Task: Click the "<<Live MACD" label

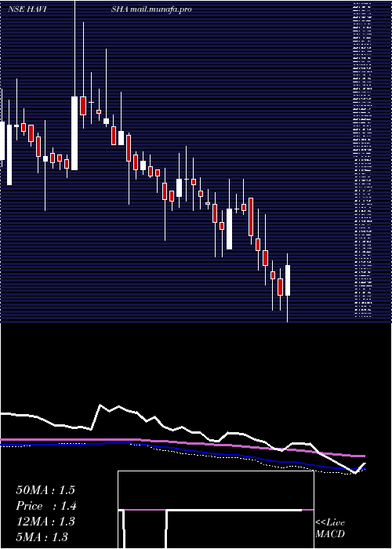Action: pyautogui.click(x=330, y=529)
